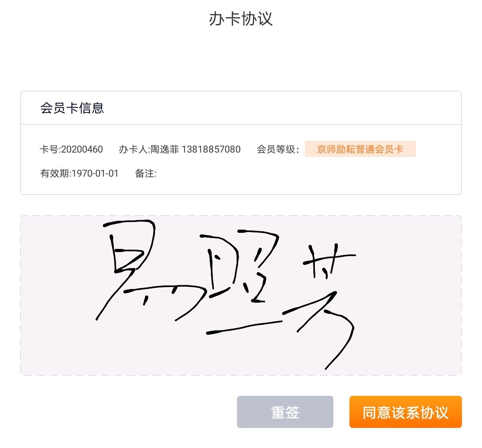Select the card number 卡号:20200460 text
Screen dimensions: 482x448
tap(71, 149)
